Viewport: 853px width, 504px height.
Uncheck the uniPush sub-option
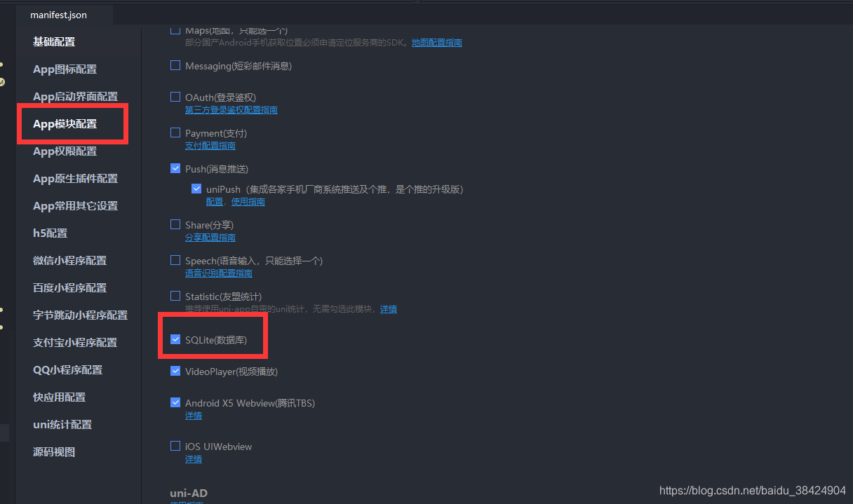coord(196,189)
